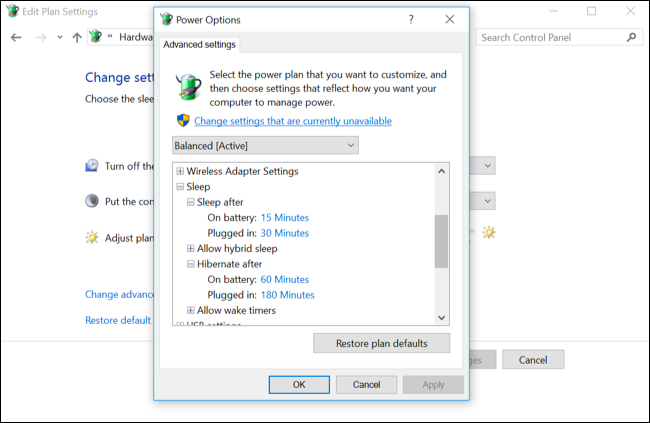
Task: Click Cancel in Edit Plan Settings window
Action: 533,360
